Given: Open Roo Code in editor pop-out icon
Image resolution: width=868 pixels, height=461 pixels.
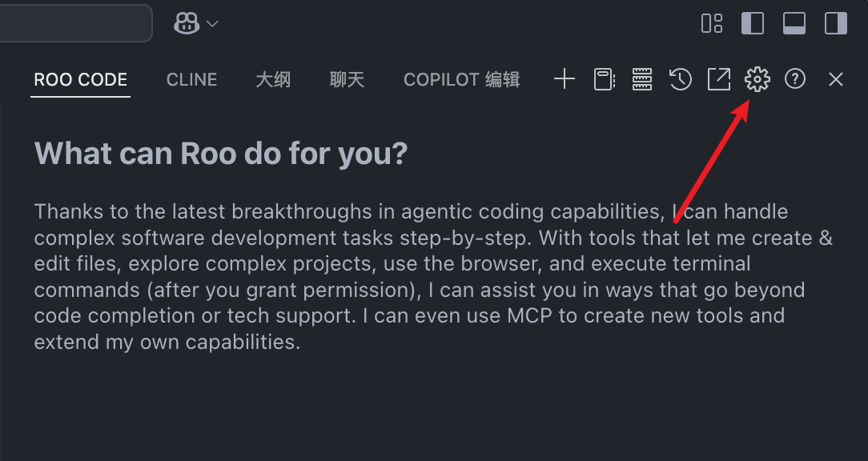Looking at the screenshot, I should click(719, 78).
